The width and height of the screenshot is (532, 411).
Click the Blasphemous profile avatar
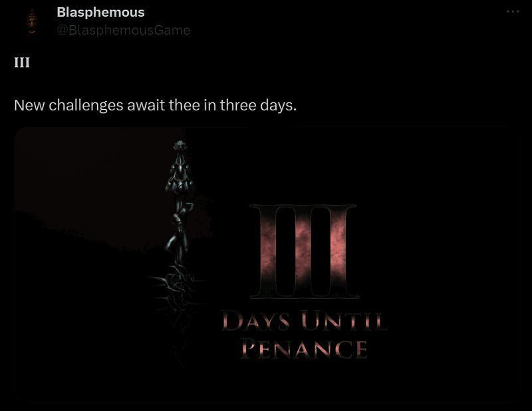tap(32, 21)
